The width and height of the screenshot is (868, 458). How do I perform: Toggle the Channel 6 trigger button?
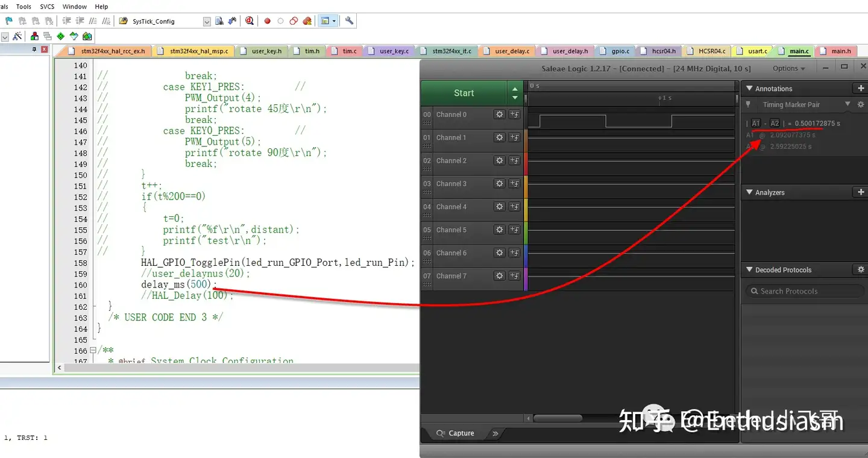515,253
